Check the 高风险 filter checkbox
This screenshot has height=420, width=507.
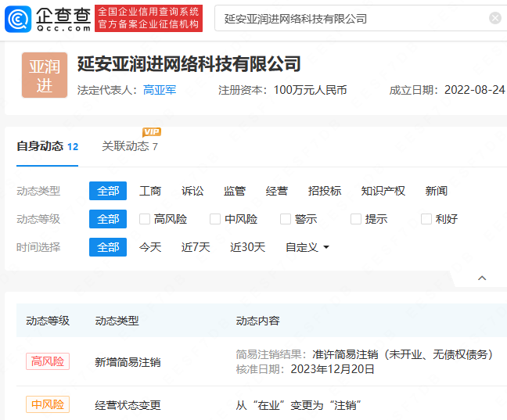point(145,219)
